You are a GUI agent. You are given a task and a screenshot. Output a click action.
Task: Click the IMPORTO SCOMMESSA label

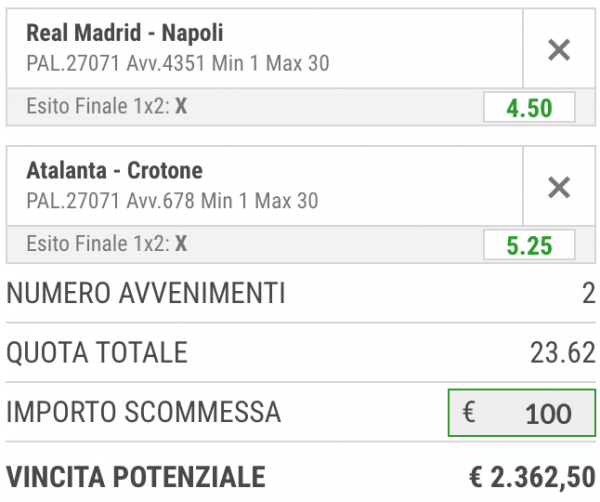point(144,412)
